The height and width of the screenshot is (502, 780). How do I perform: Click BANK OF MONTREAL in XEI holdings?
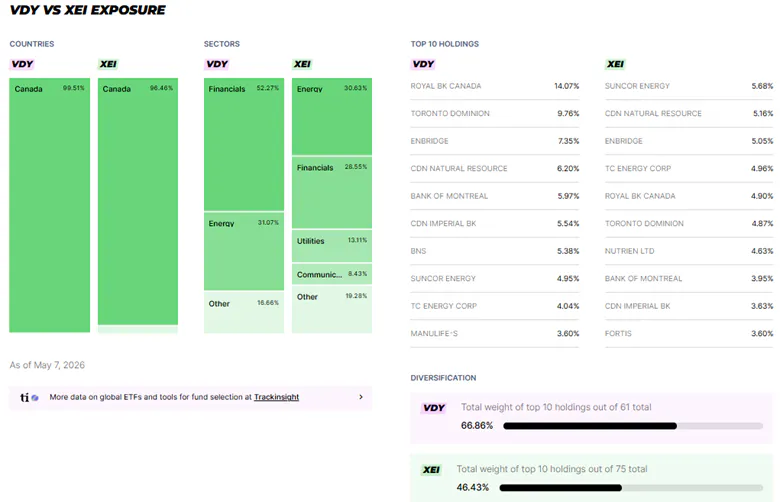coord(643,279)
